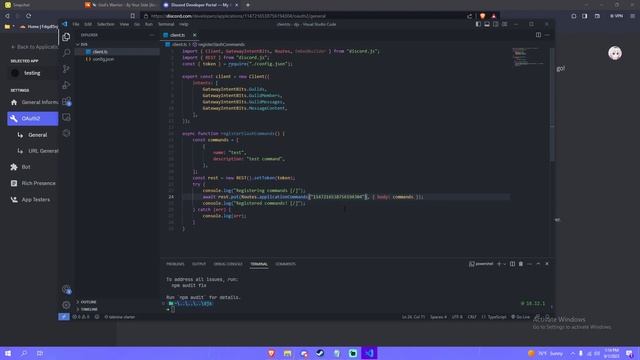Open errors and warnings count in status bar
640x360 pixels.
(80, 317)
